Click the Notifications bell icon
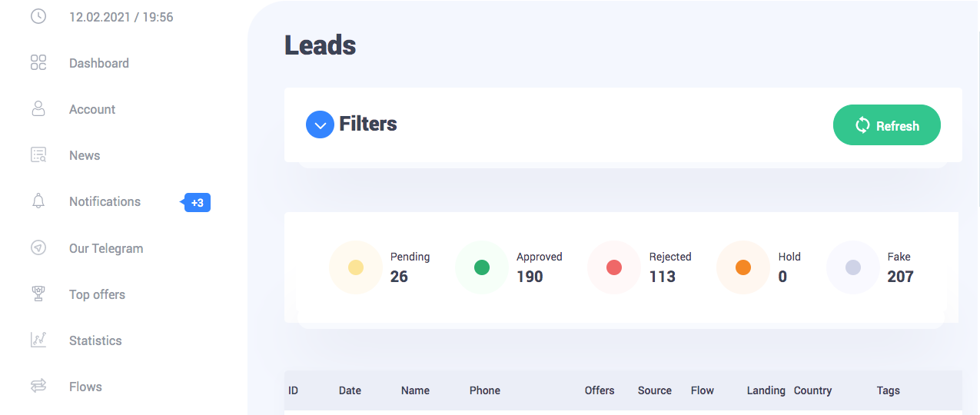The width and height of the screenshot is (980, 415). [x=38, y=201]
